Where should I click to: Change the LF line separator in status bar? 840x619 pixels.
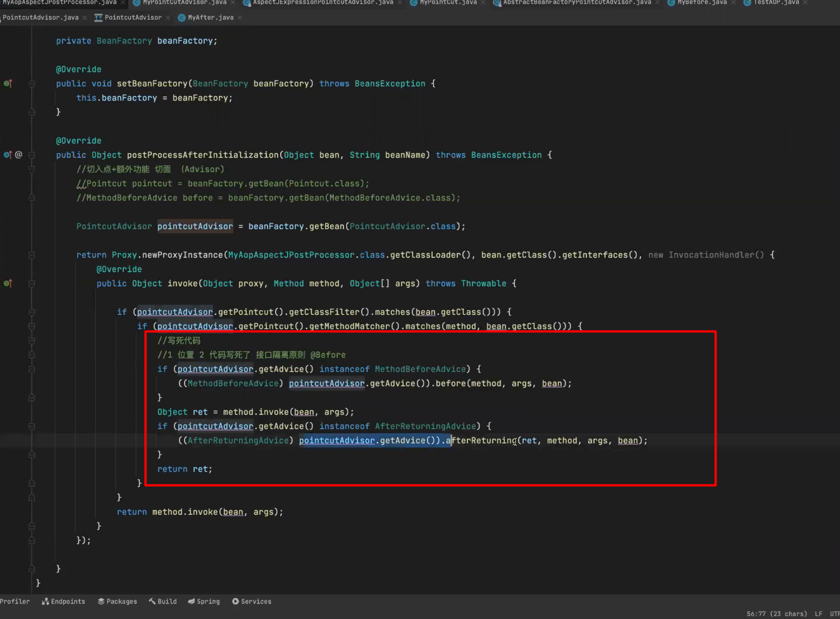[x=818, y=614]
